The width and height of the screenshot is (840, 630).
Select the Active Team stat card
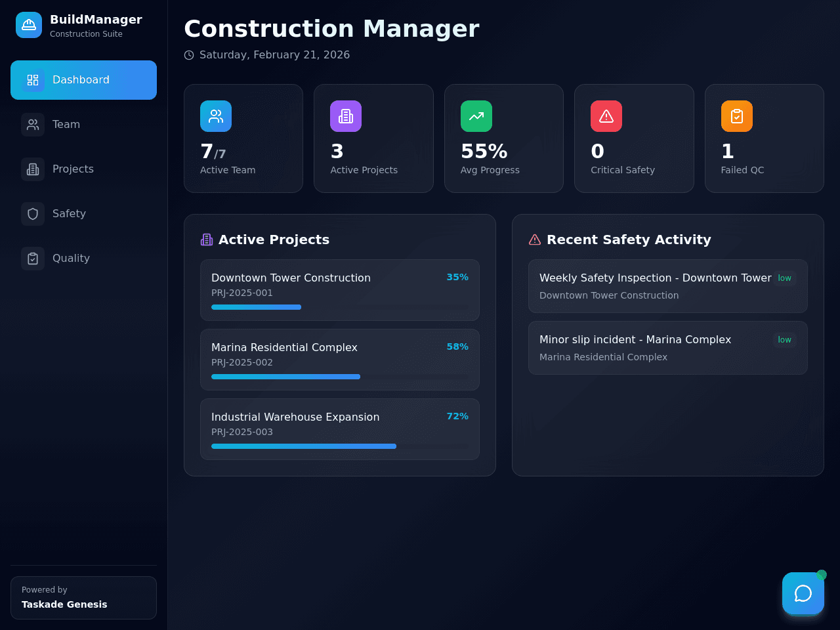tap(243, 138)
